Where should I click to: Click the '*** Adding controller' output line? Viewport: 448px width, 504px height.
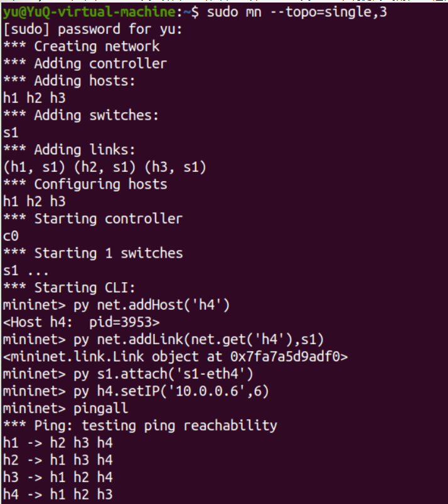pos(85,63)
